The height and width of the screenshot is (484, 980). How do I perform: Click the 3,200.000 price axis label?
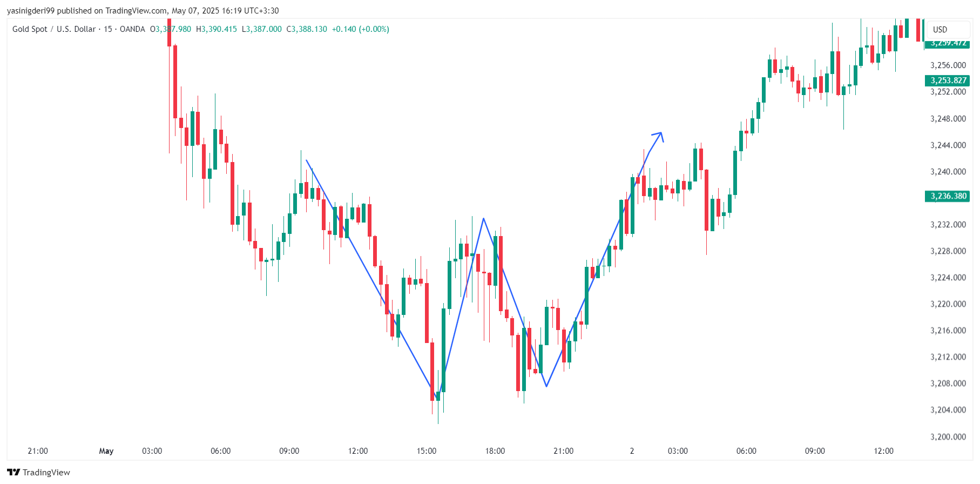click(x=948, y=436)
